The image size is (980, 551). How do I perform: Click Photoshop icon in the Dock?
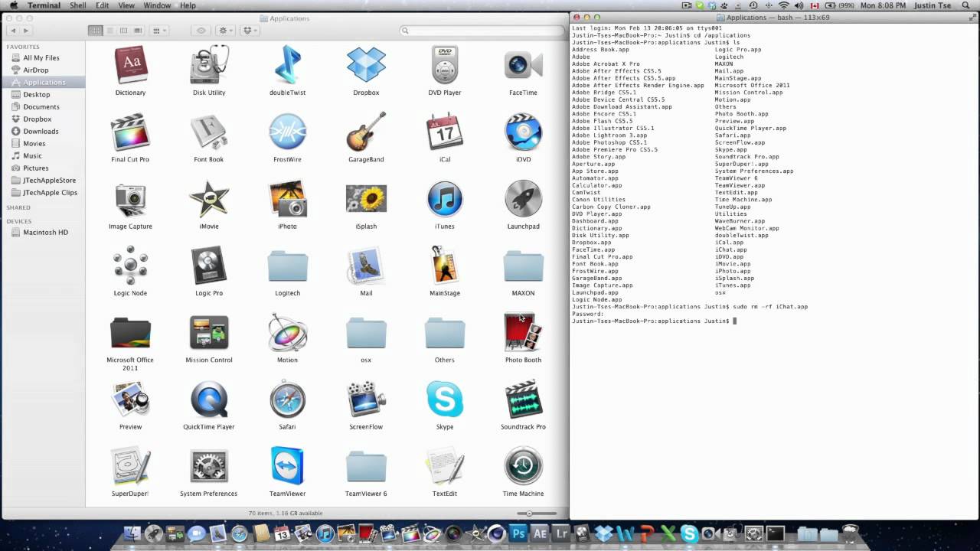(x=518, y=533)
